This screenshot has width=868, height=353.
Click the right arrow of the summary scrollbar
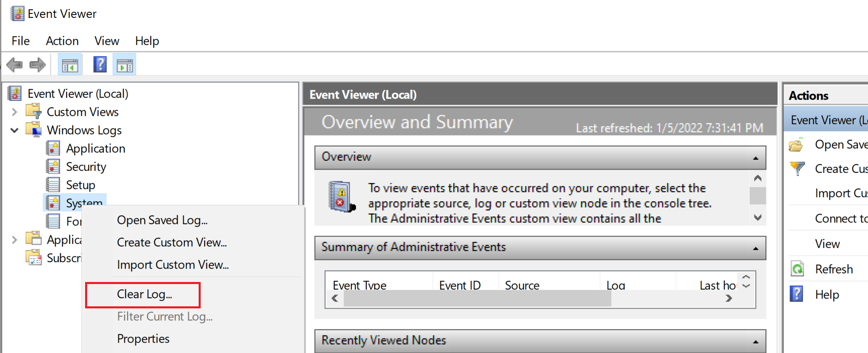tap(729, 298)
